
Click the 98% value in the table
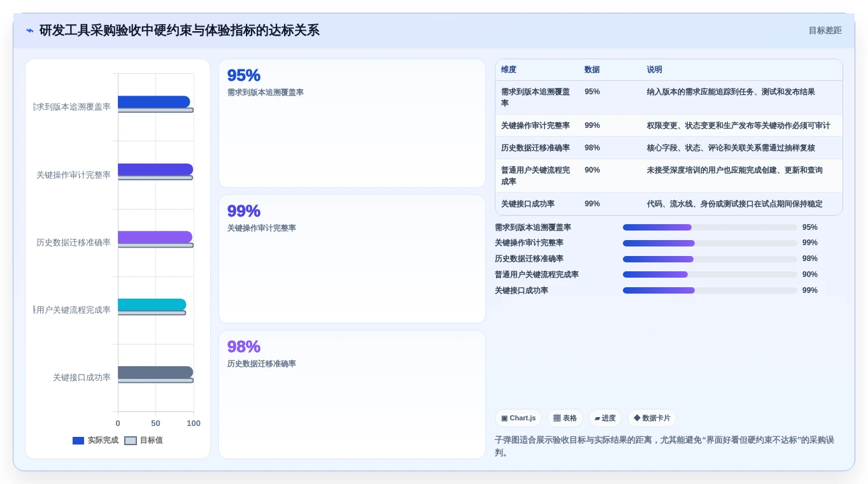(x=592, y=148)
